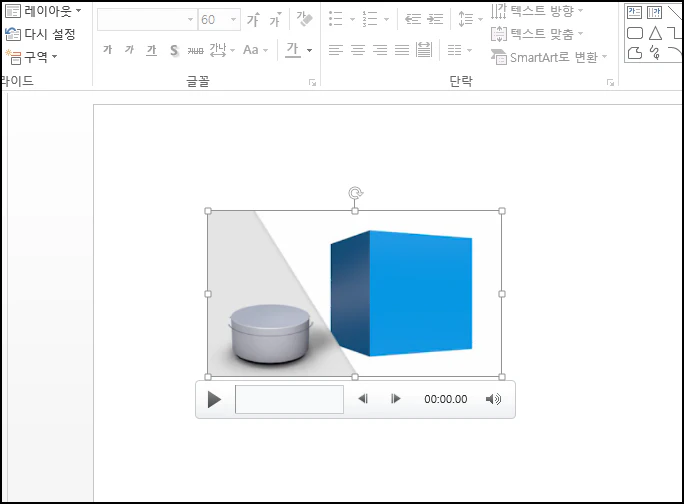Increase list indent level
The height and width of the screenshot is (504, 684).
pyautogui.click(x=435, y=19)
